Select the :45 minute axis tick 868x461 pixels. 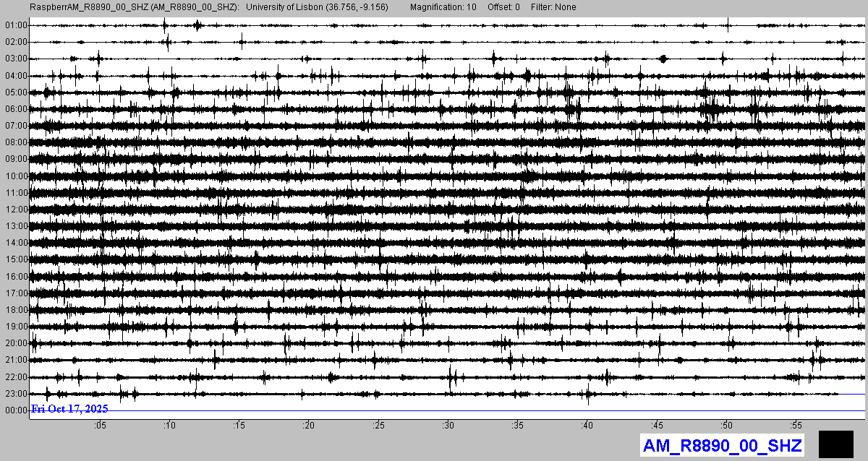click(657, 426)
